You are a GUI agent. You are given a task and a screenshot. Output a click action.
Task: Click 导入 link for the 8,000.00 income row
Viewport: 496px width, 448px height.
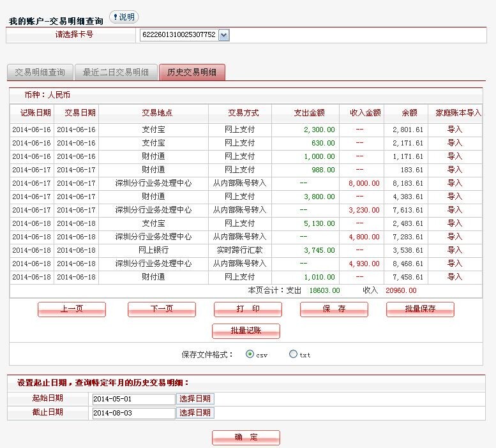click(x=455, y=183)
